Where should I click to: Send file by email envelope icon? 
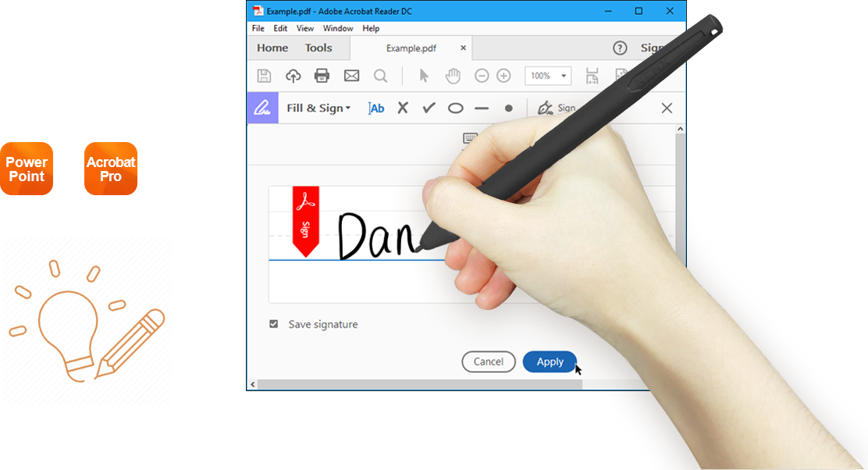(x=351, y=76)
